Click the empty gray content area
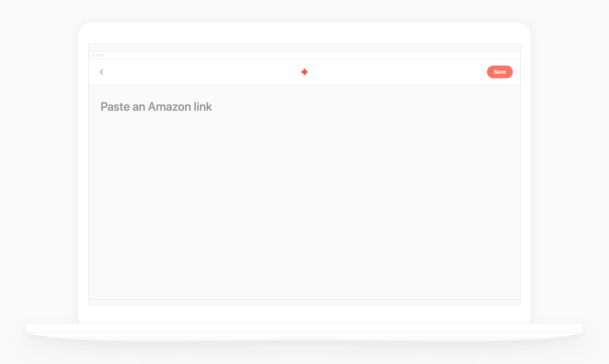This screenshot has height=364, width=609. 304,206
